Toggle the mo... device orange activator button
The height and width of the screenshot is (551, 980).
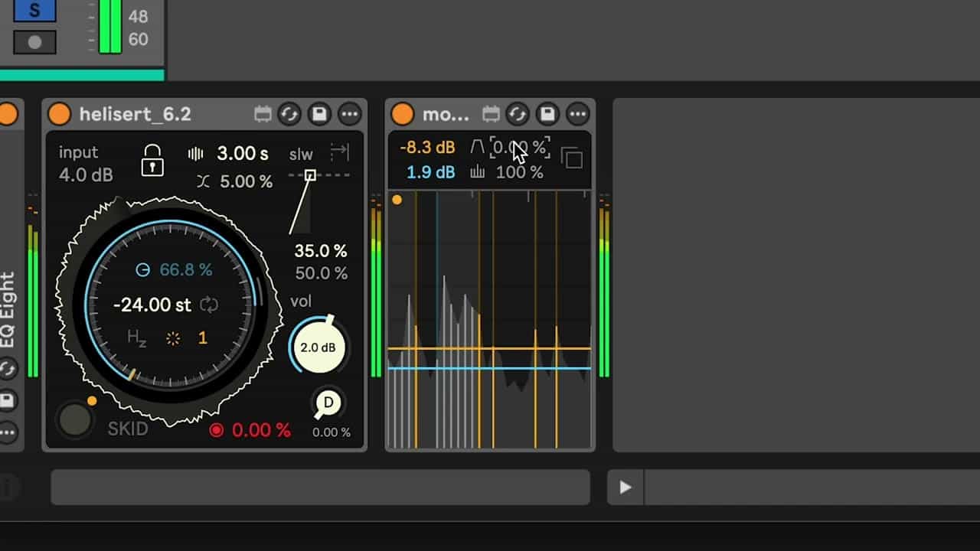pyautogui.click(x=402, y=115)
